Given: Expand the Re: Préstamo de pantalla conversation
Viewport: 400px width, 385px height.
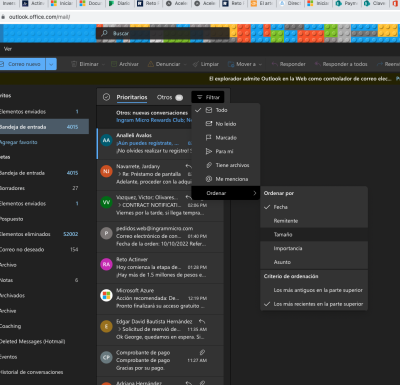Looking at the screenshot, I should tap(119, 174).
